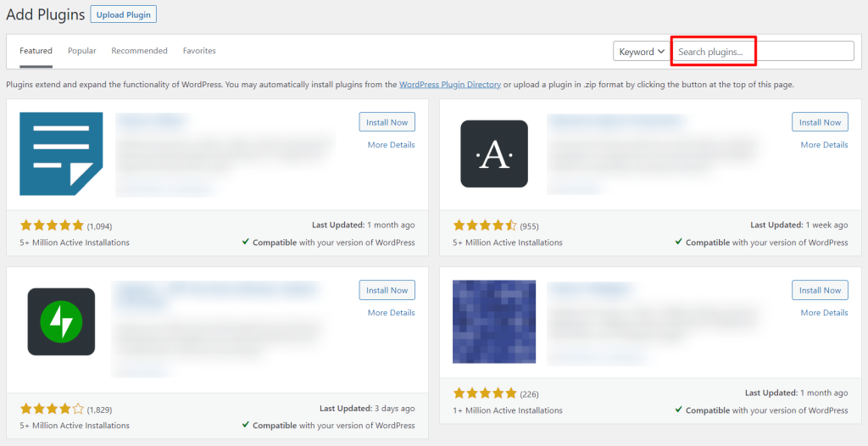
Task: Click 'Last Updated: 1 week ago' text
Action: 798,225
